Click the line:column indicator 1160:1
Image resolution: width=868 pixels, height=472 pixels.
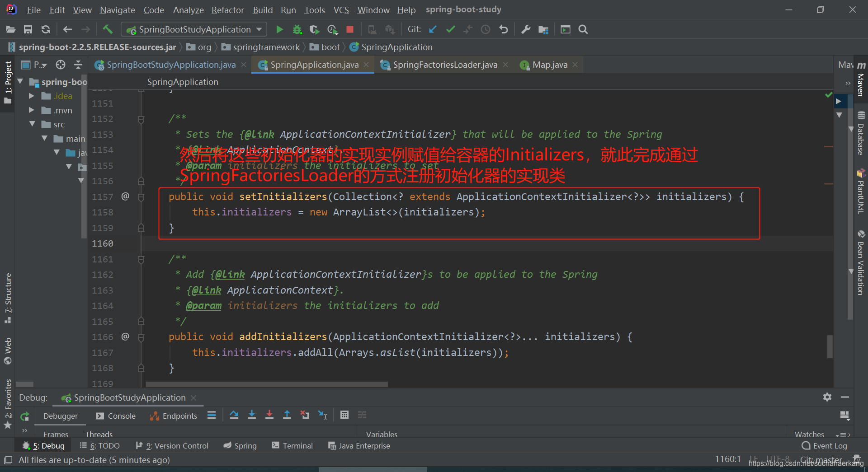[728, 459]
